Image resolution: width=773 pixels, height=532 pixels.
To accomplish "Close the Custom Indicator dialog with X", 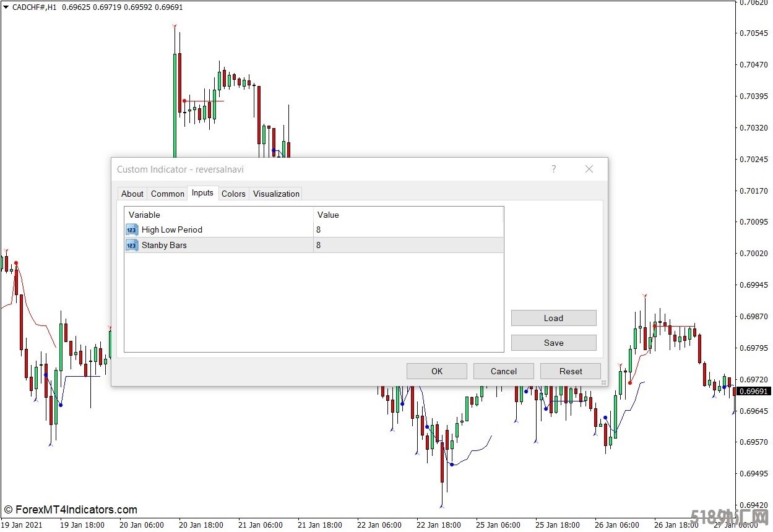I will point(589,169).
